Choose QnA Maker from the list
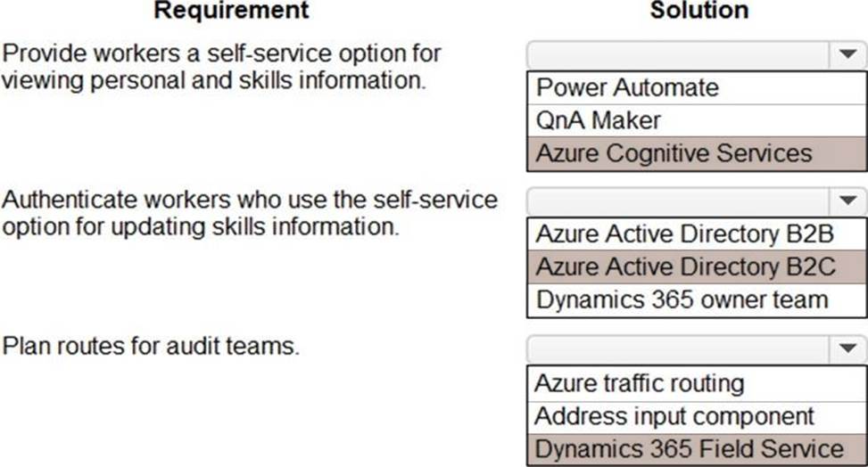Image resolution: width=868 pixels, height=467 pixels. pos(599,120)
